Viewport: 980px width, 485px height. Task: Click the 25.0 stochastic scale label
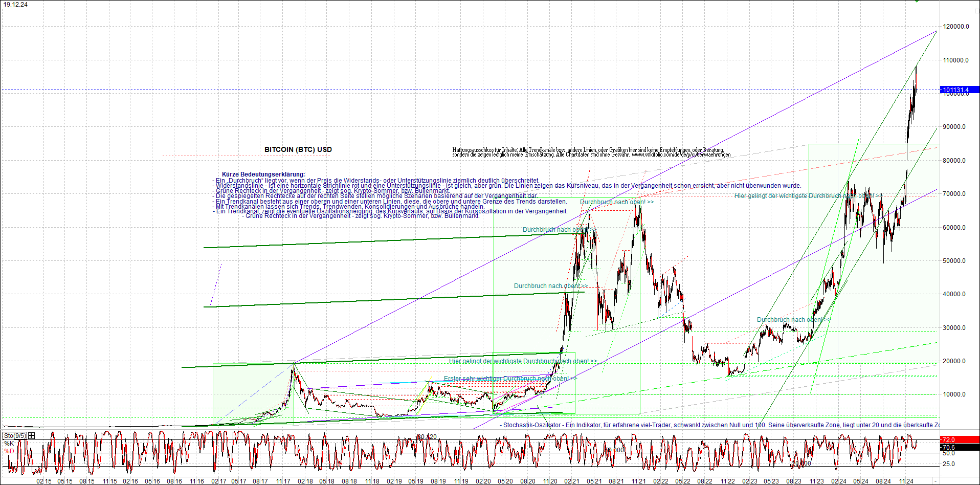pyautogui.click(x=949, y=464)
